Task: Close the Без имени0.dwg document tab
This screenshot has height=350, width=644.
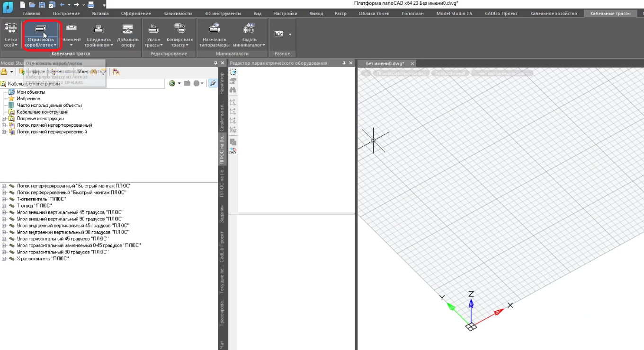Action: [412, 63]
